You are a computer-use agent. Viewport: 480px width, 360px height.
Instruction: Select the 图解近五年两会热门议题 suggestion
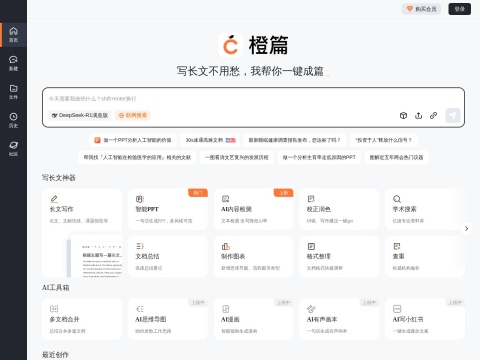pos(396,157)
